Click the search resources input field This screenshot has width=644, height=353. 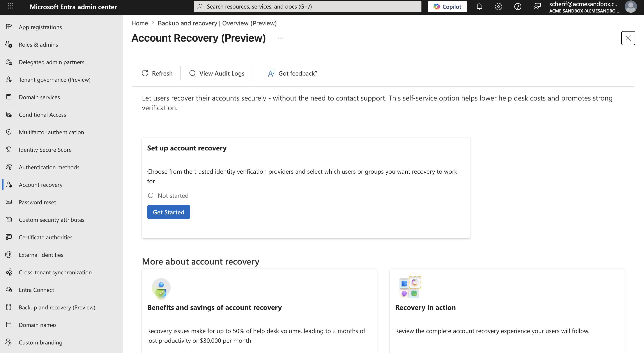point(307,7)
